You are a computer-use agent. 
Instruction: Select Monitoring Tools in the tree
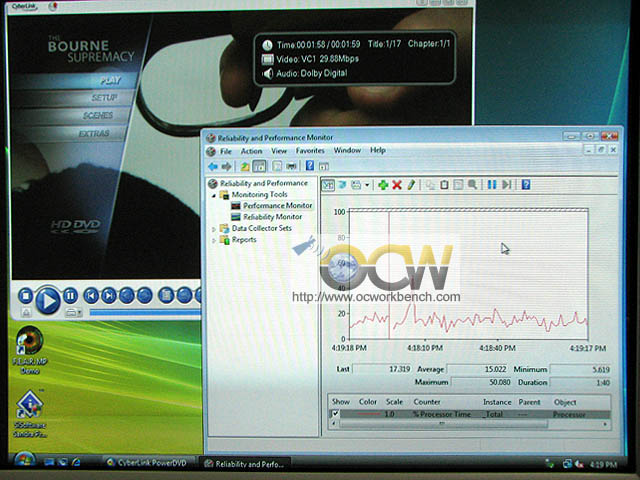[x=259, y=195]
